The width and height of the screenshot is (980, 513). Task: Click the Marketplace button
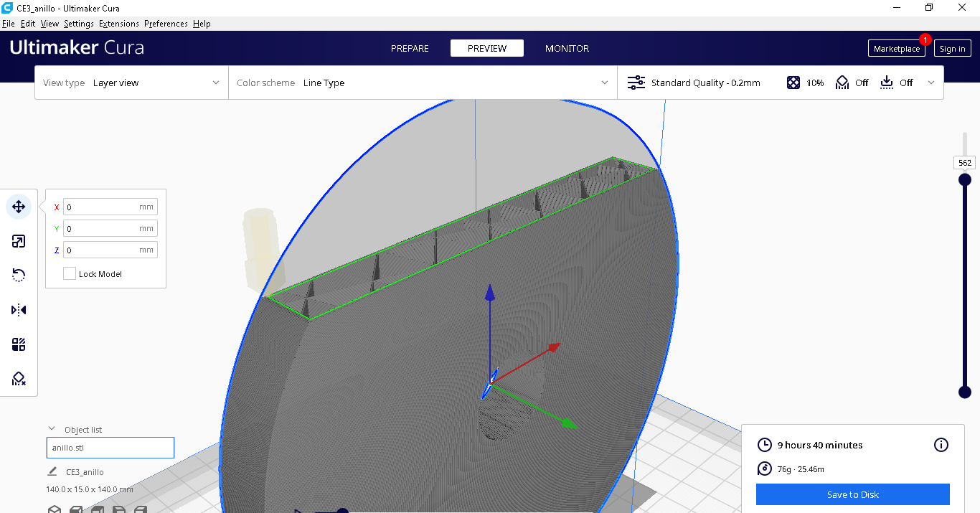point(897,48)
